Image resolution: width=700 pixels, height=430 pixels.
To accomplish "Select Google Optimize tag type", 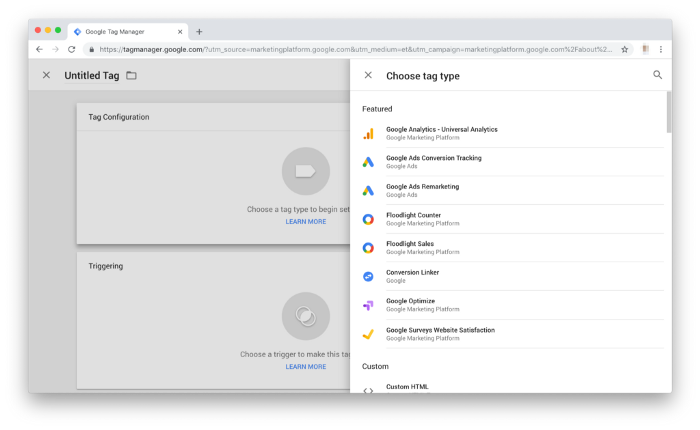I will click(x=512, y=305).
